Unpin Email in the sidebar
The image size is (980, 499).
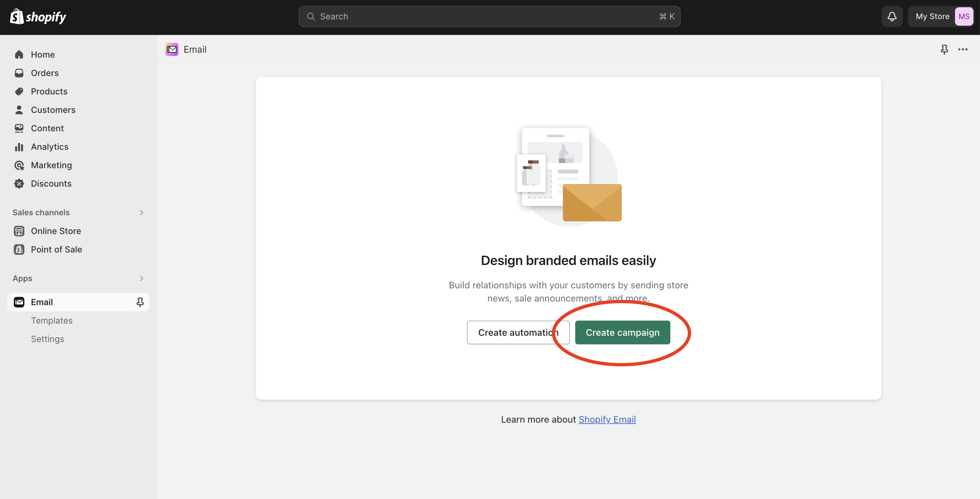click(140, 302)
